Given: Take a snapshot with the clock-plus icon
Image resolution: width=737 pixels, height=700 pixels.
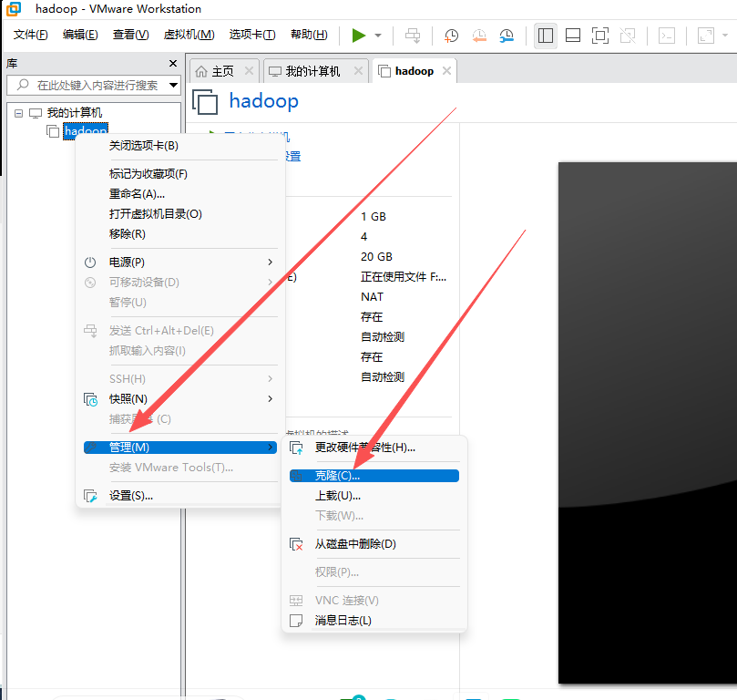Looking at the screenshot, I should click(x=451, y=36).
